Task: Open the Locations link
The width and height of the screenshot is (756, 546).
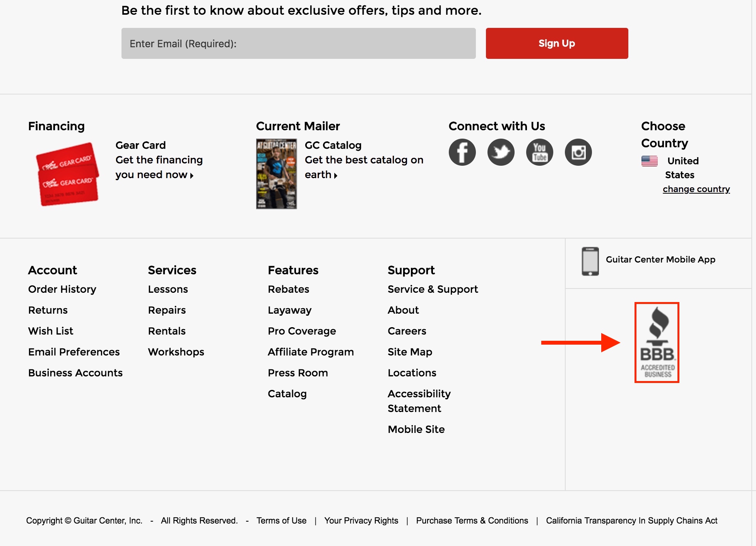Action: pos(412,373)
